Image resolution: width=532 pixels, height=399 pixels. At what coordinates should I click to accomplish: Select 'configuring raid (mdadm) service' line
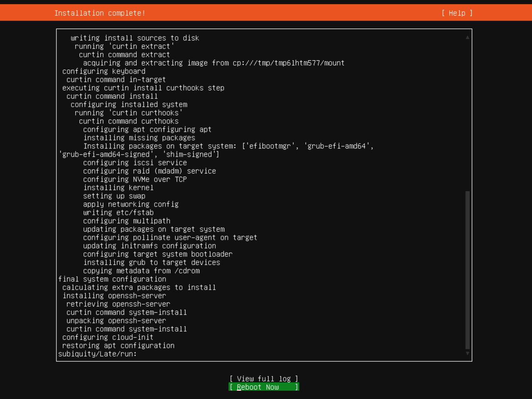coord(150,171)
